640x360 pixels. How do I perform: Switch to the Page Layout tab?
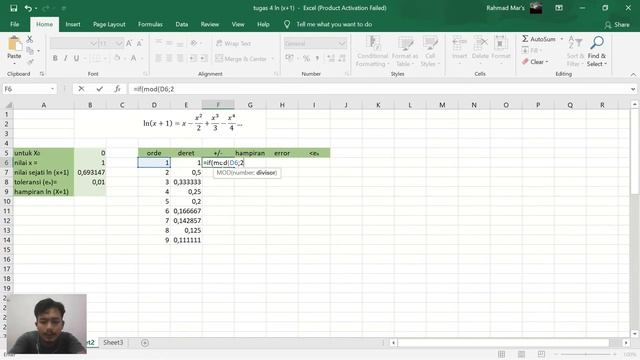pyautogui.click(x=109, y=24)
